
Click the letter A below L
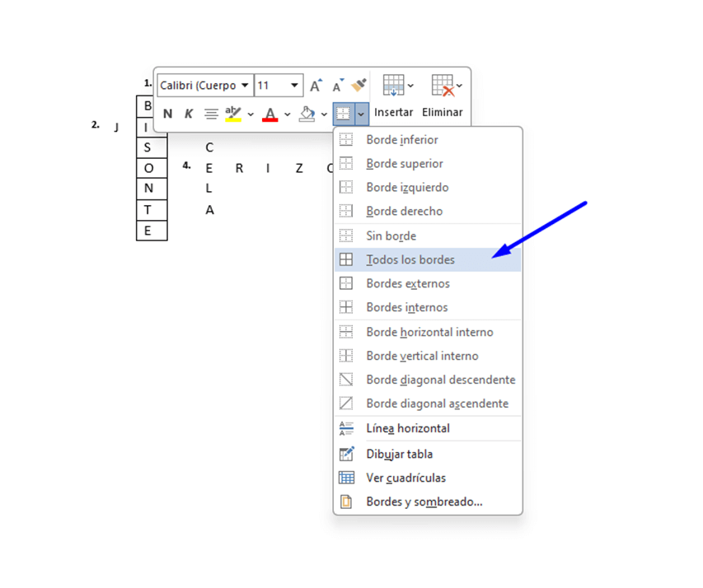tap(209, 210)
